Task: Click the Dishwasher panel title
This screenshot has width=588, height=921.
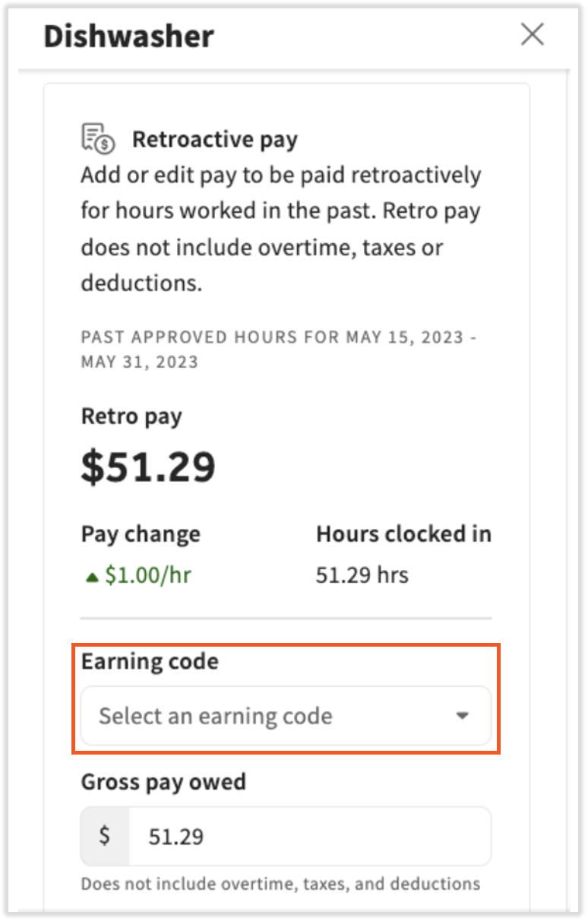Action: tap(128, 36)
